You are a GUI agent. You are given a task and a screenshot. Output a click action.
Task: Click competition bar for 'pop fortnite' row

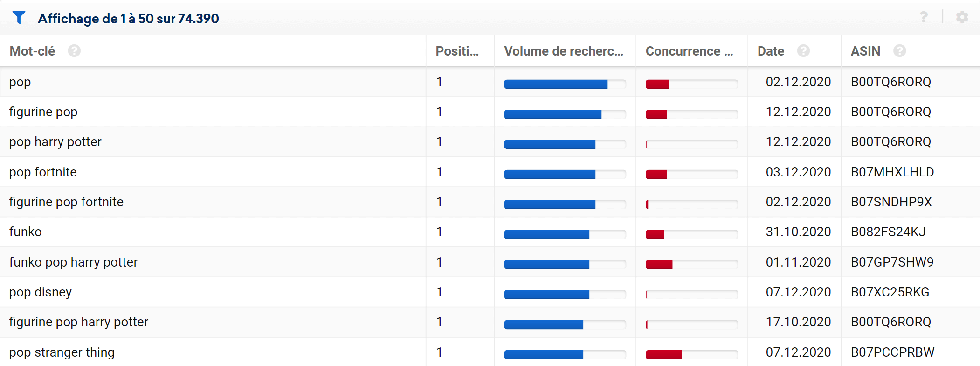[691, 175]
